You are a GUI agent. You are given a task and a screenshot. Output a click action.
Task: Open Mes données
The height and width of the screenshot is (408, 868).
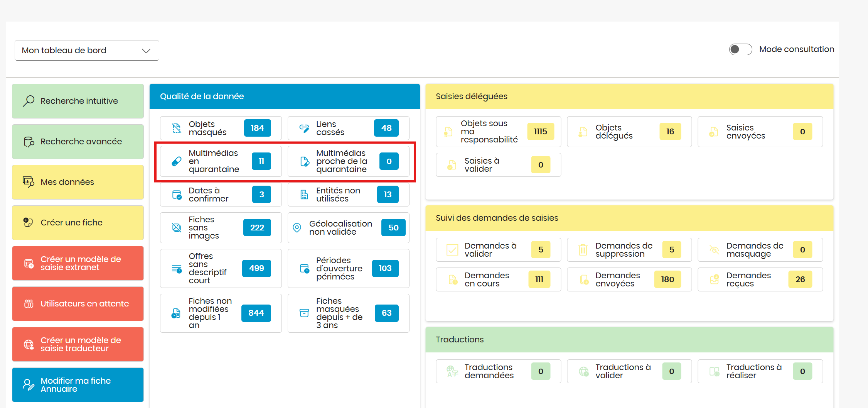pos(78,182)
